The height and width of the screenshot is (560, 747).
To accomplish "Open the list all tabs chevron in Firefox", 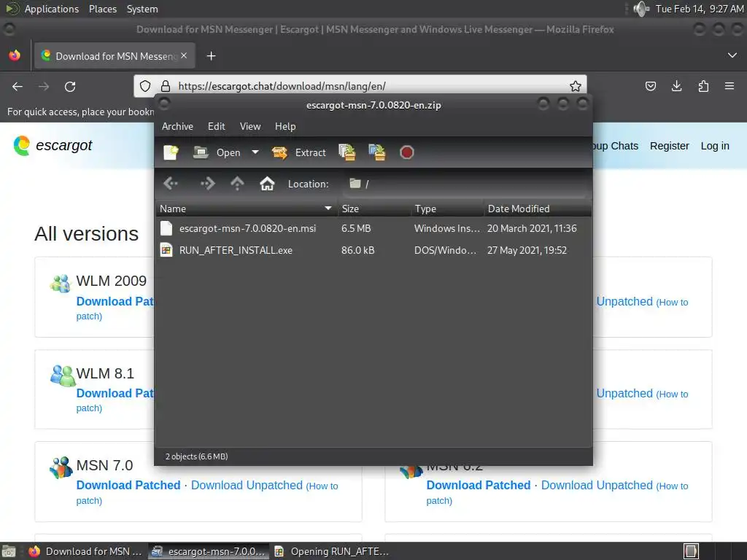I will coord(732,55).
